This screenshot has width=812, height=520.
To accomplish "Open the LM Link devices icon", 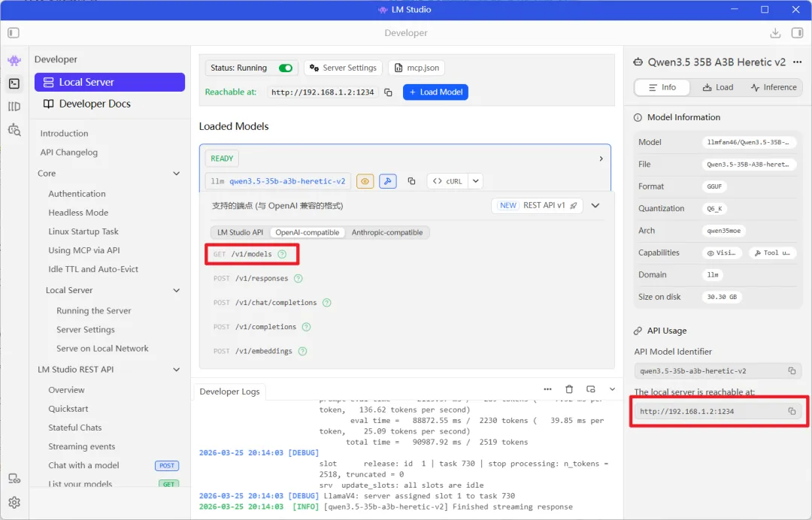I will point(14,479).
